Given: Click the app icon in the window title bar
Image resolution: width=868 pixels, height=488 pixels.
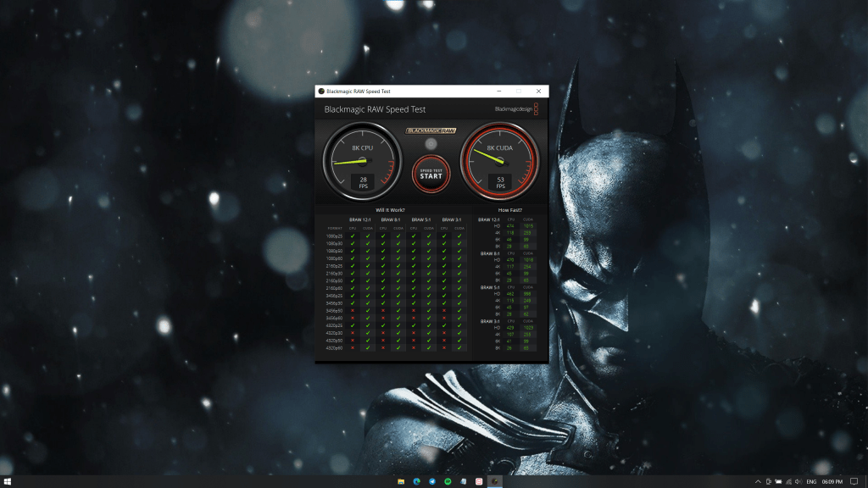Looking at the screenshot, I should tap(321, 91).
